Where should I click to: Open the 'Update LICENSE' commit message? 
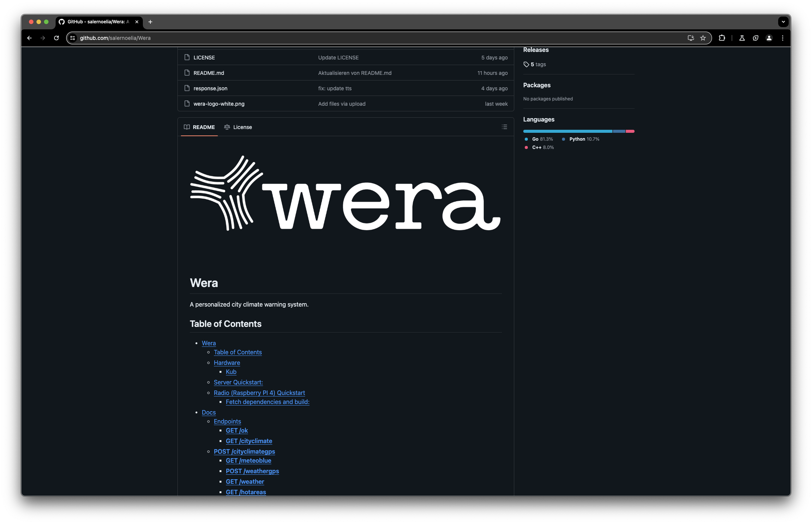pyautogui.click(x=338, y=58)
